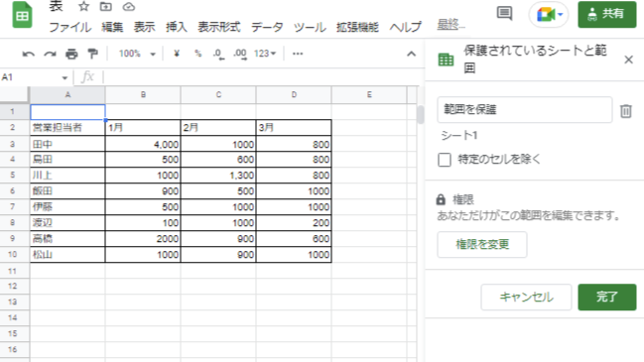Click the 完了 button
This screenshot has height=362, width=644.
[x=607, y=298]
